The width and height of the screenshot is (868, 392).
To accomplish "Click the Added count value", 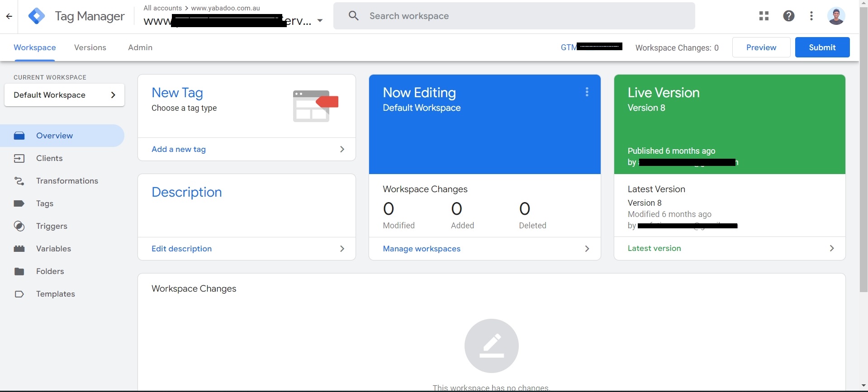I will 456,209.
